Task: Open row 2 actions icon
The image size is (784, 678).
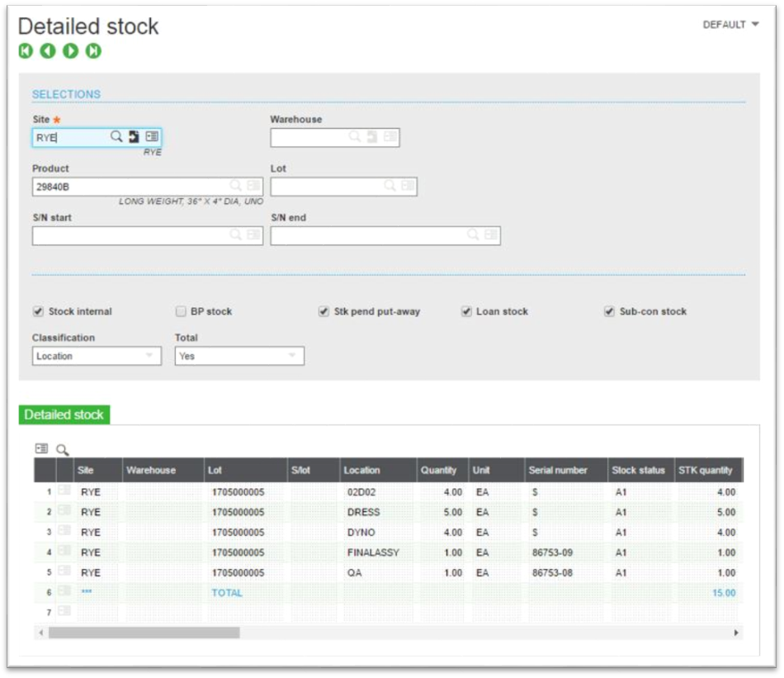Action: pyautogui.click(x=64, y=510)
